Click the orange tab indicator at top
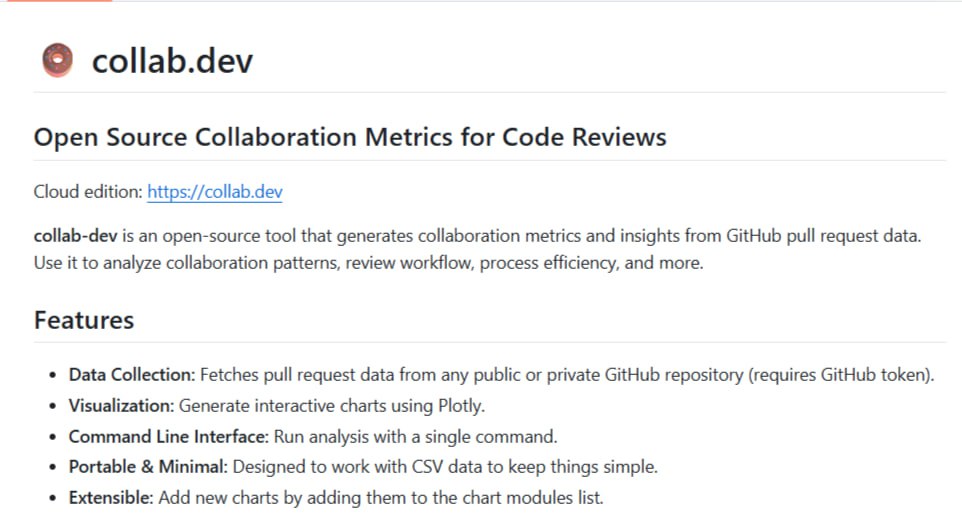Image resolution: width=962 pixels, height=529 pixels. point(56,1)
